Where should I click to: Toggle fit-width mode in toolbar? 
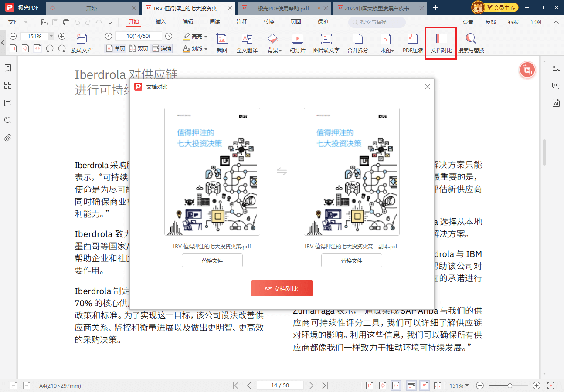[37, 48]
